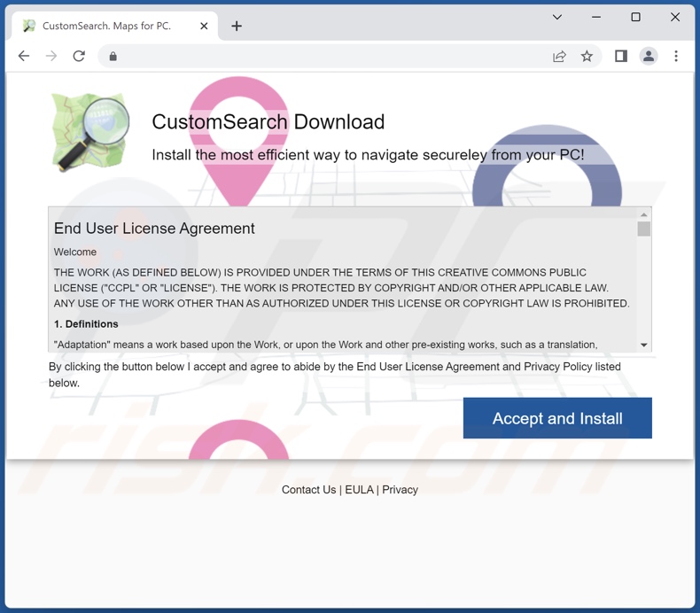The width and height of the screenshot is (700, 613).
Task: Toggle the browser side panel
Action: point(621,56)
